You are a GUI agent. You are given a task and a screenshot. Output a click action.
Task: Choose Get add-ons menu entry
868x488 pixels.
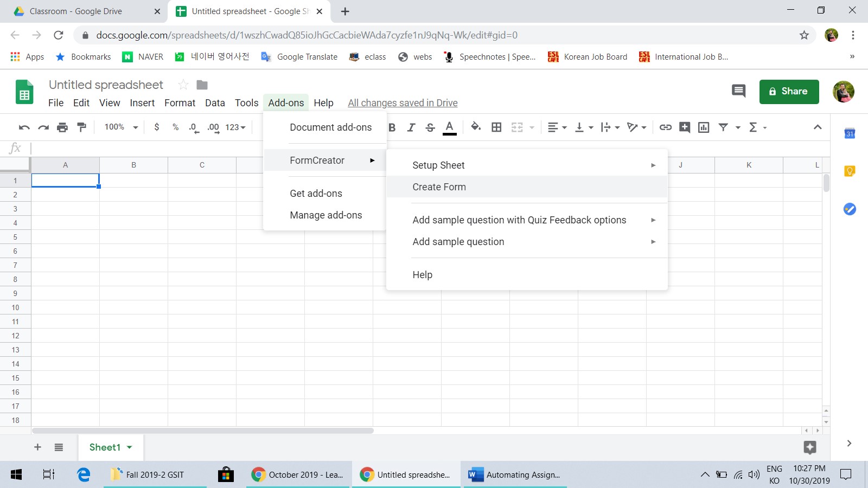(x=316, y=194)
